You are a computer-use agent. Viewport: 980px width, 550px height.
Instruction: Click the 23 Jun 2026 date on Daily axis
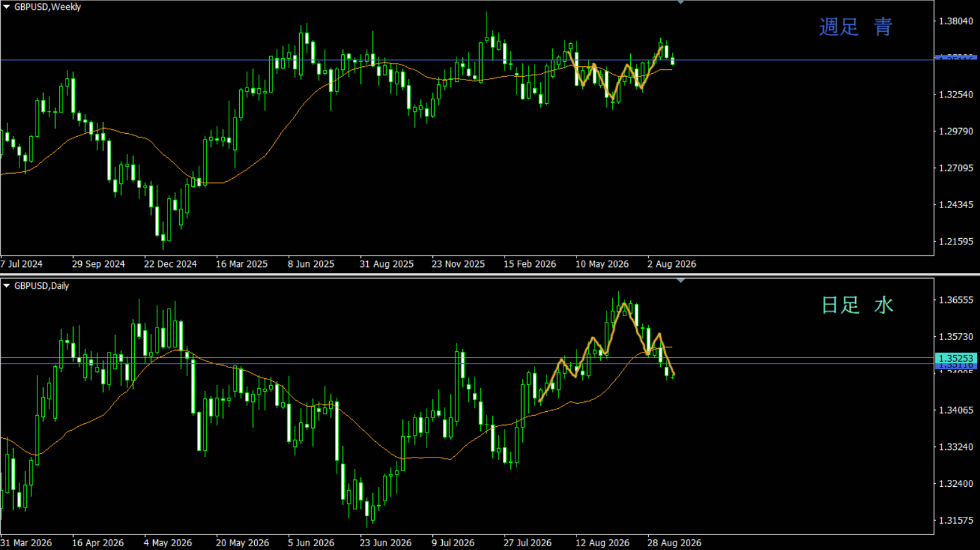(385, 542)
